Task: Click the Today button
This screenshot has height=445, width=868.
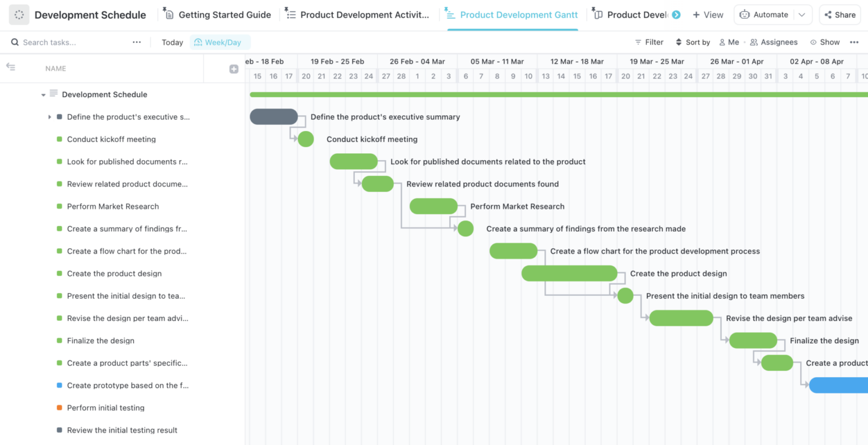Action: click(x=172, y=42)
